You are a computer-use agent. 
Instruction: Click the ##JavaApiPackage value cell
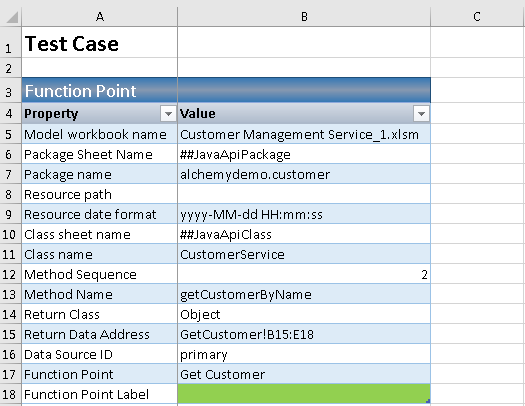click(x=304, y=154)
